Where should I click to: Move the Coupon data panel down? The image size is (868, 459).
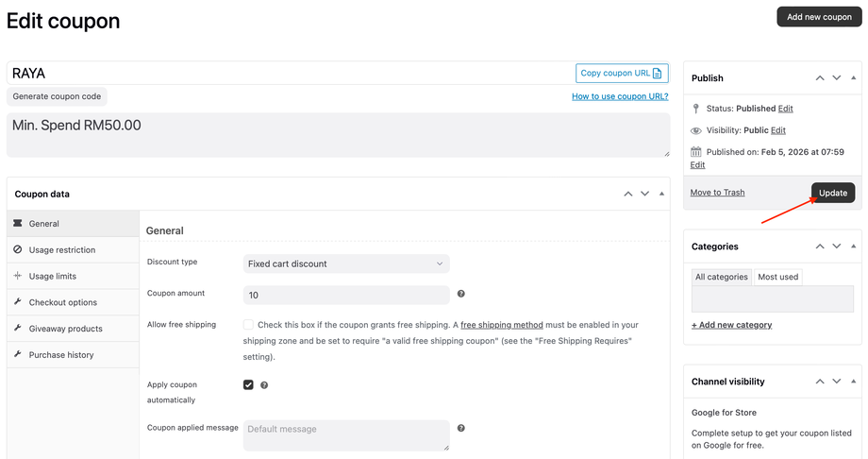pos(645,194)
